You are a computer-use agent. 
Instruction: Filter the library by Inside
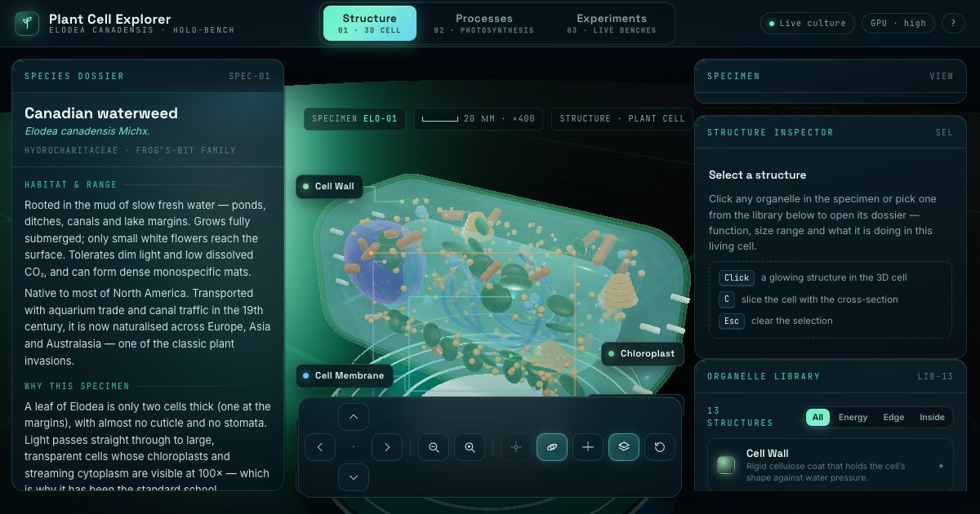(932, 417)
